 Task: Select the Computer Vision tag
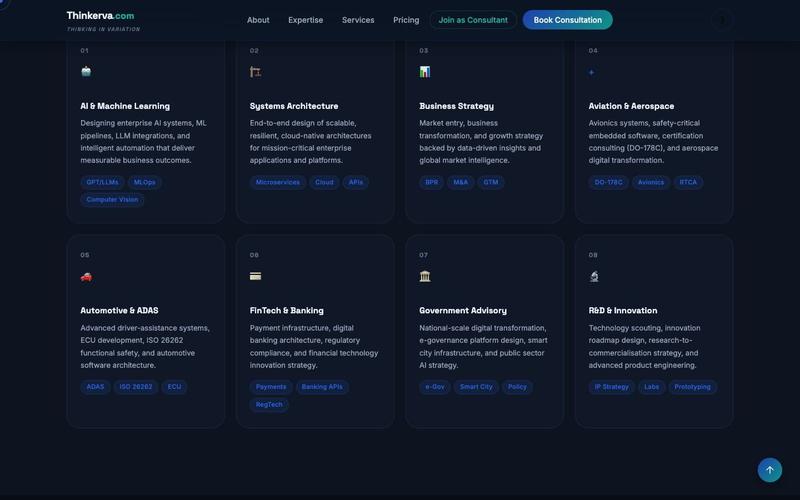pyautogui.click(x=112, y=199)
